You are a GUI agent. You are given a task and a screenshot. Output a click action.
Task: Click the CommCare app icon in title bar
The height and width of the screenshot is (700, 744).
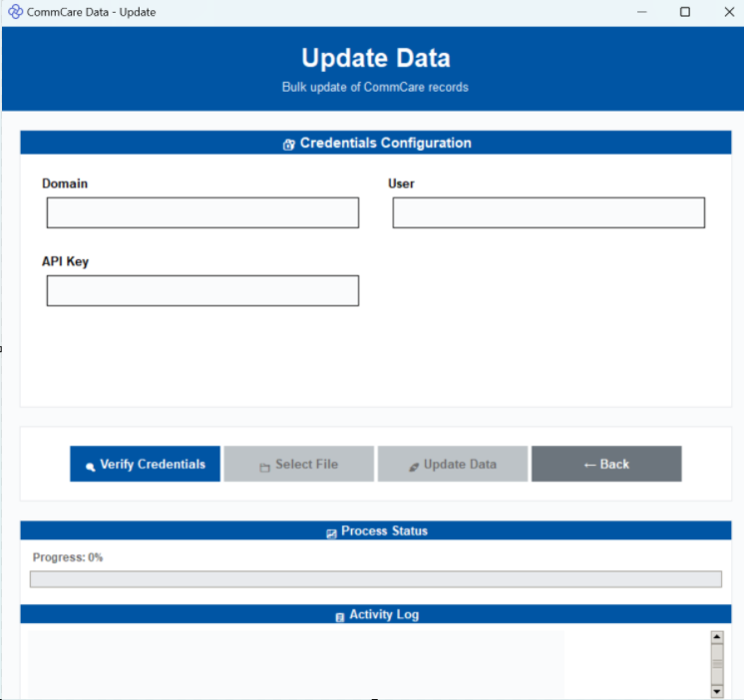15,12
